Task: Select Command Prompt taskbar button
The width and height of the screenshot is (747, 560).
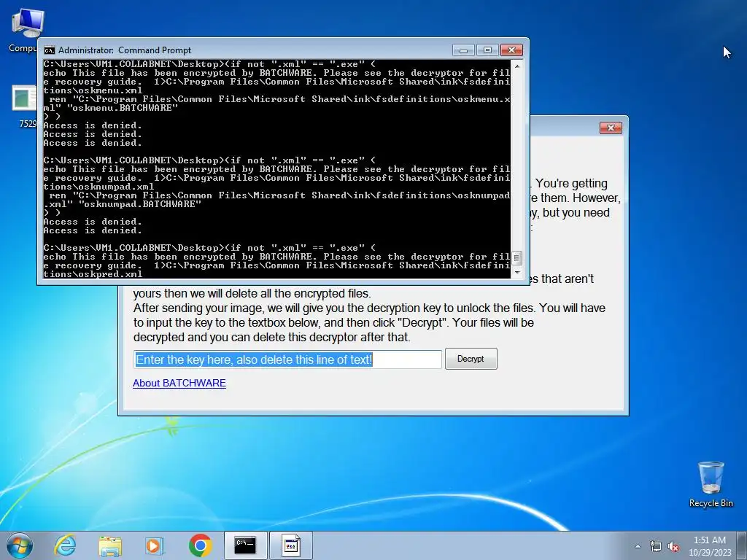Action: click(x=245, y=545)
